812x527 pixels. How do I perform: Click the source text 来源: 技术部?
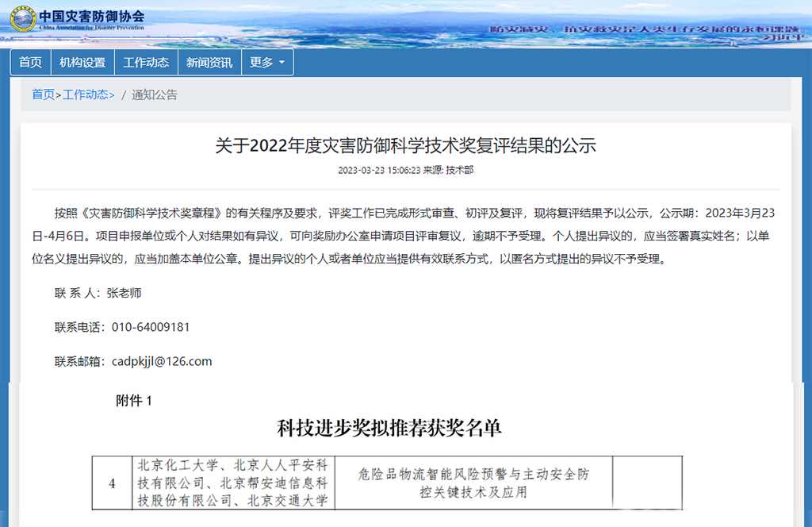pyautogui.click(x=448, y=170)
